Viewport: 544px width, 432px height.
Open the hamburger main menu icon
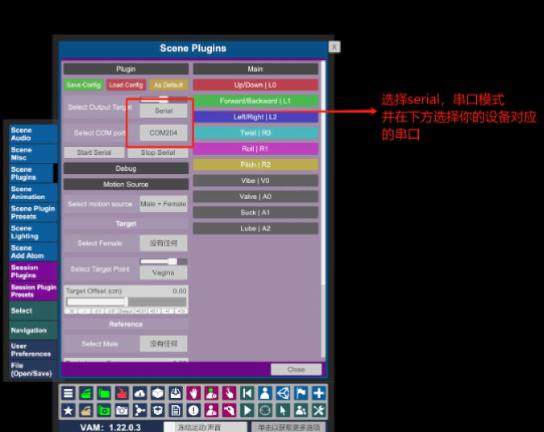(x=68, y=393)
